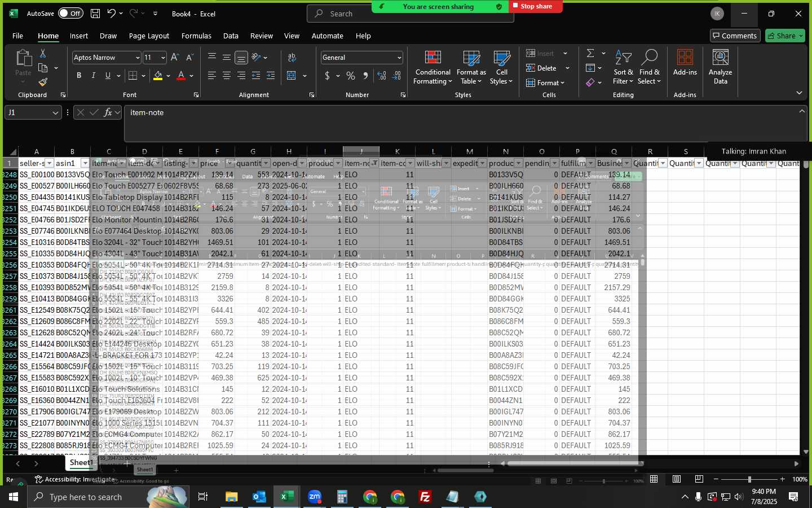812x508 pixels.
Task: Click the Increase Decimal icon
Action: pyautogui.click(x=382, y=76)
